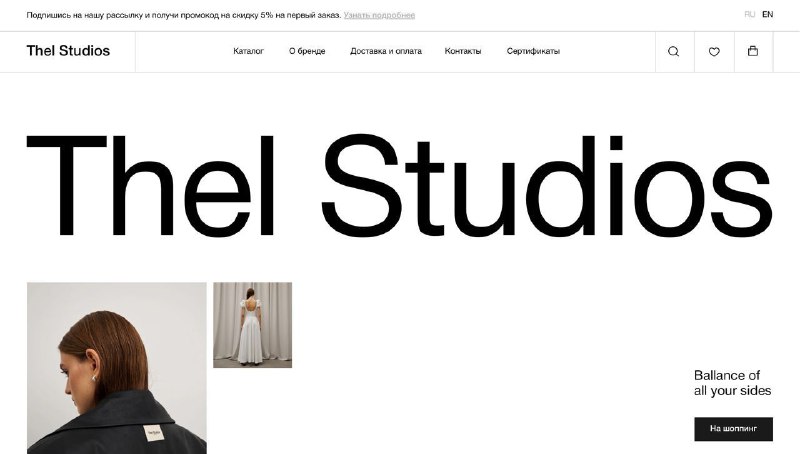Go to Доставка и оплата page
The image size is (800, 454).
pos(386,51)
